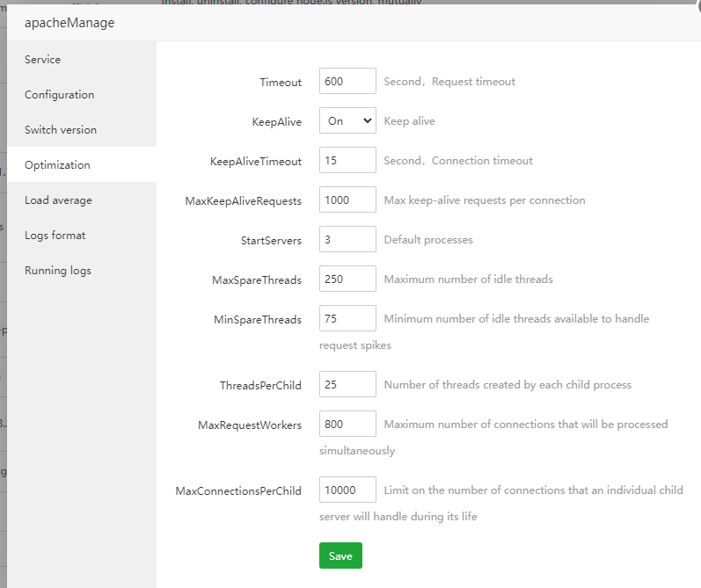Click the apacheManage dialog title
701x588 pixels.
tap(69, 23)
